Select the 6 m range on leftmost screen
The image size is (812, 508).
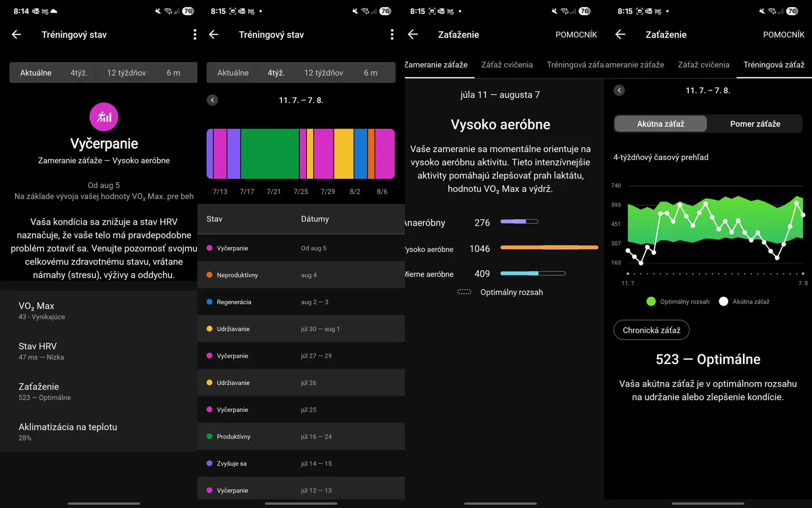(x=173, y=73)
